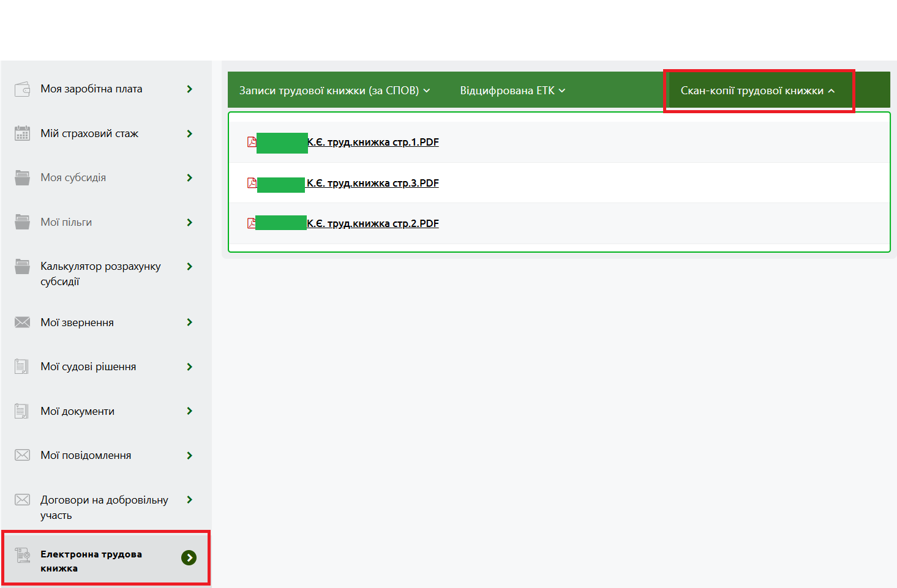Click the document icon beside Мої судові рішення
The height and width of the screenshot is (588, 897).
21,367
